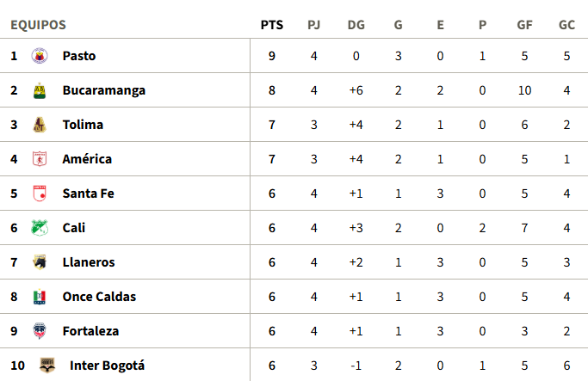This screenshot has height=381, width=588.
Task: Click the Inter Bogotá team crest icon
Action: 46,365
